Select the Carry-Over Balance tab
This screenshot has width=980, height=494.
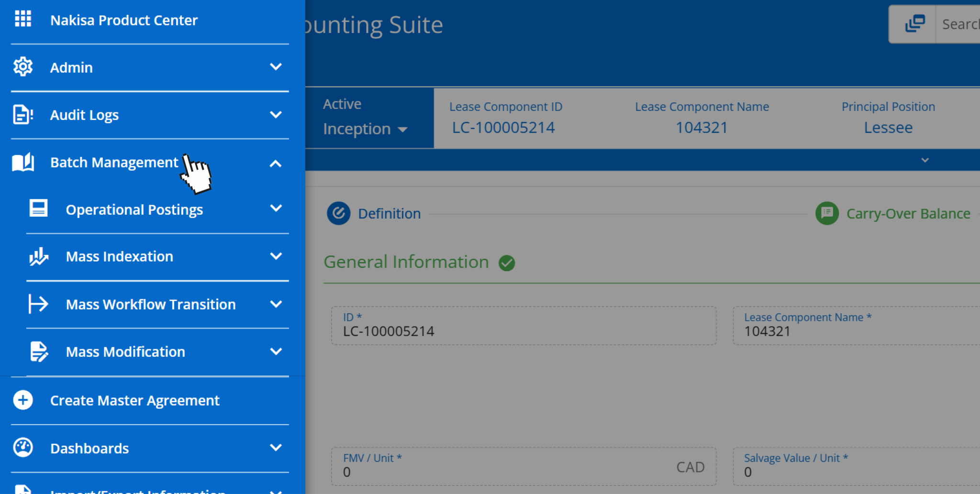tap(908, 213)
